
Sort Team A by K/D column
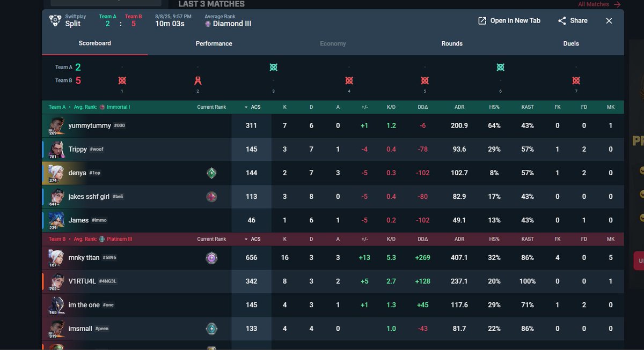click(x=391, y=107)
